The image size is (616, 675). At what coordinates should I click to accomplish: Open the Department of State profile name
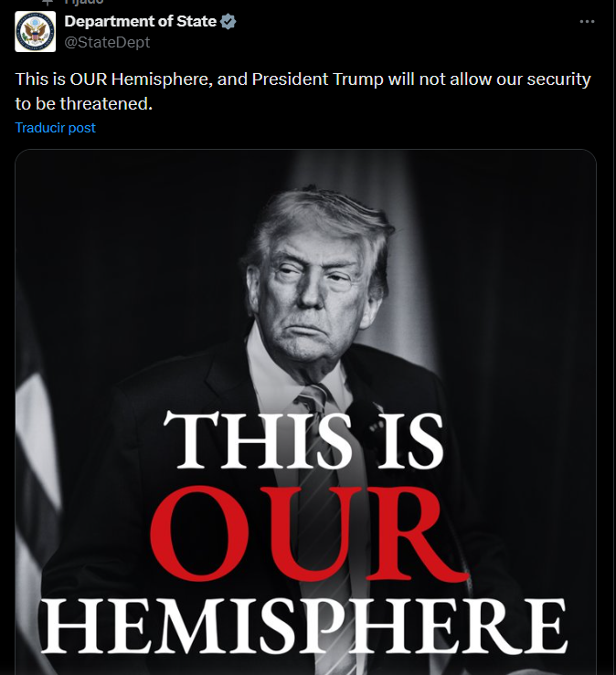tap(141, 21)
